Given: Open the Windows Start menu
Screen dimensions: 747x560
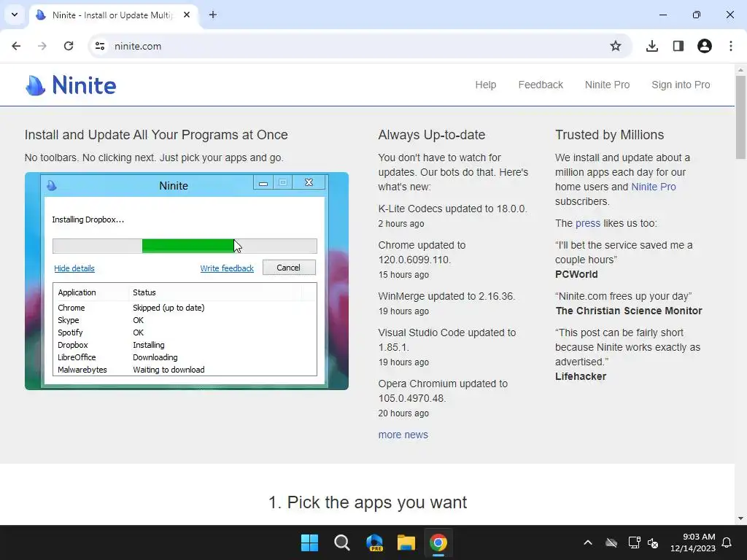Looking at the screenshot, I should point(309,542).
